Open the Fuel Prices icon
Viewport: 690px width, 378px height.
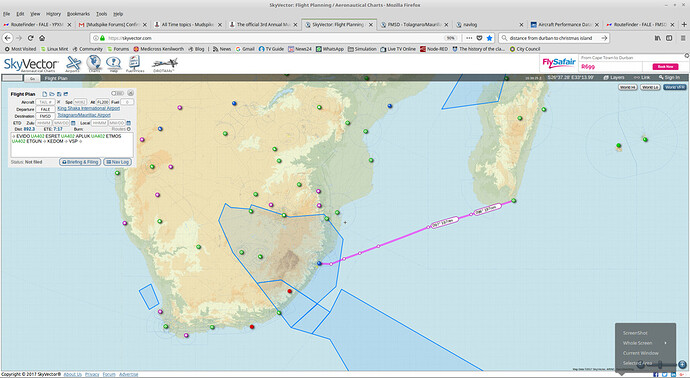(135, 64)
